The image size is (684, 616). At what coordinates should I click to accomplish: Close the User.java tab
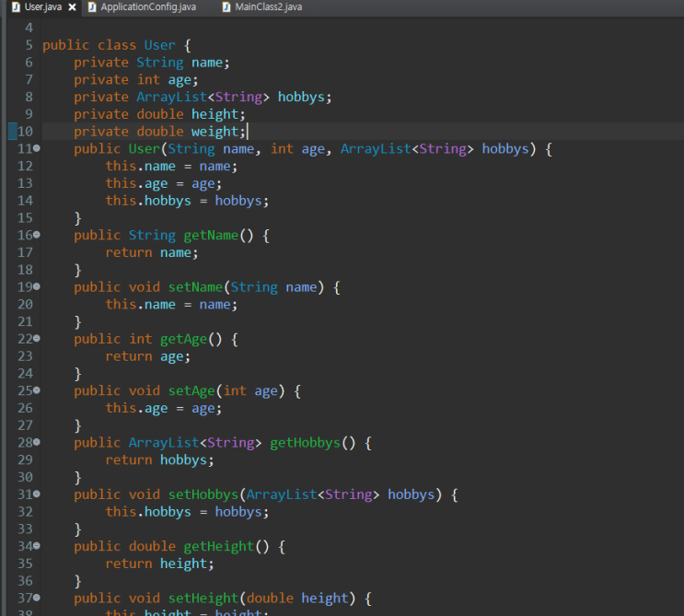pos(73,7)
